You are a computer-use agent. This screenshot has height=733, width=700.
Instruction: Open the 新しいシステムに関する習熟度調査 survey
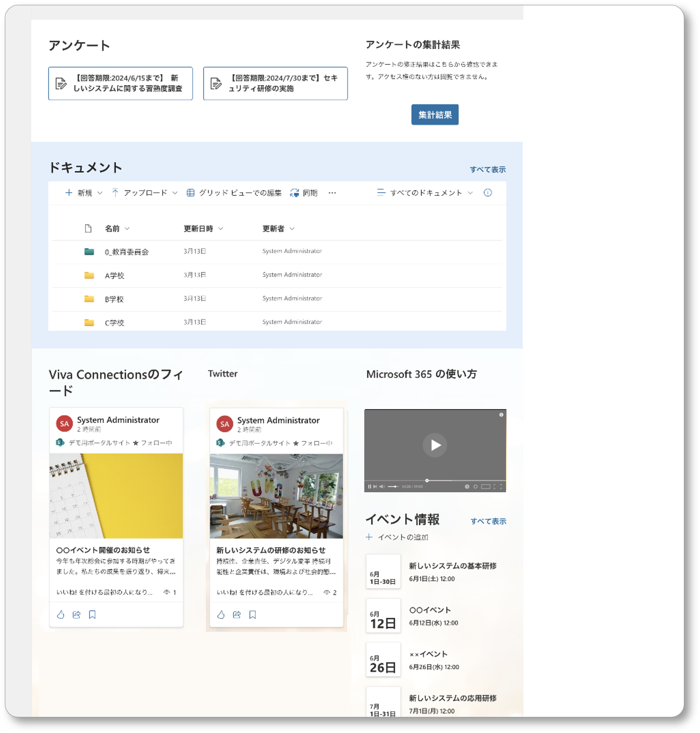click(x=121, y=83)
